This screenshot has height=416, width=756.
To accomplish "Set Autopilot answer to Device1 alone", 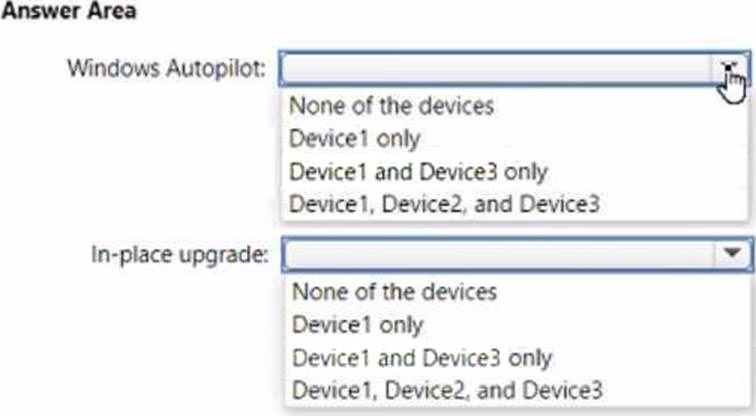I will tap(354, 138).
